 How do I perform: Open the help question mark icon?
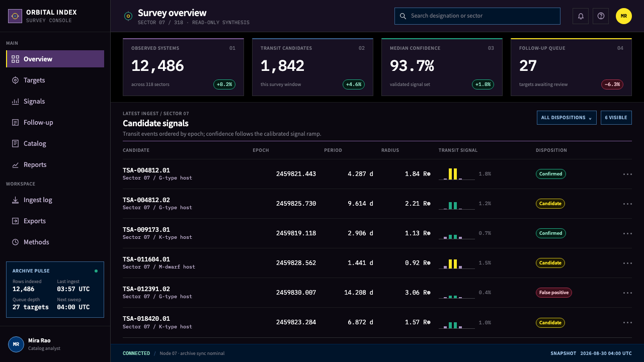[x=601, y=16]
